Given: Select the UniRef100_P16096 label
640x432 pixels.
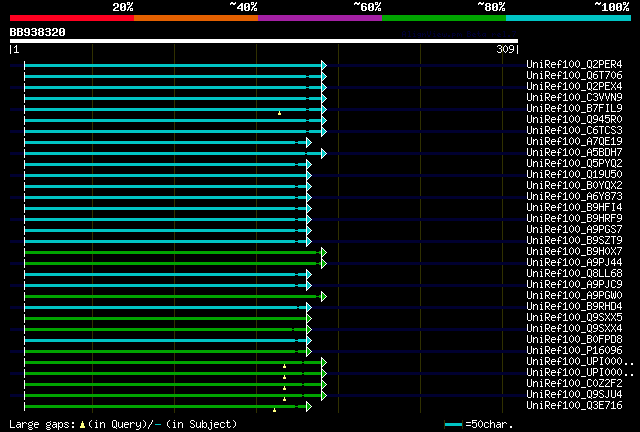Looking at the screenshot, I should [x=574, y=351].
